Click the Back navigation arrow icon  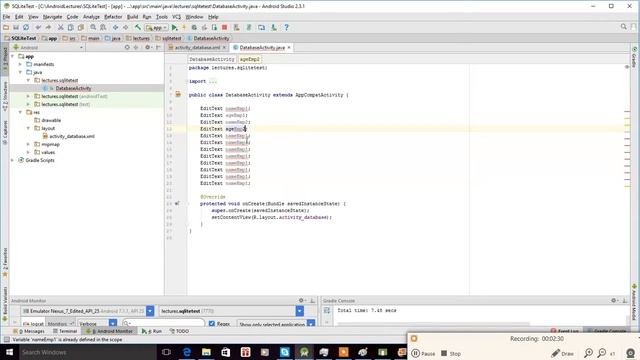(116, 27)
